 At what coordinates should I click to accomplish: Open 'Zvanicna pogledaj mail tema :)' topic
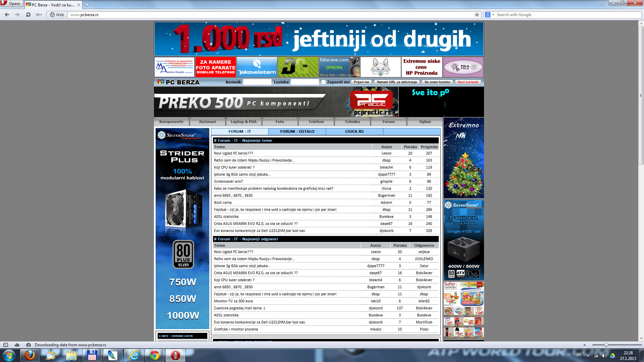(x=239, y=308)
